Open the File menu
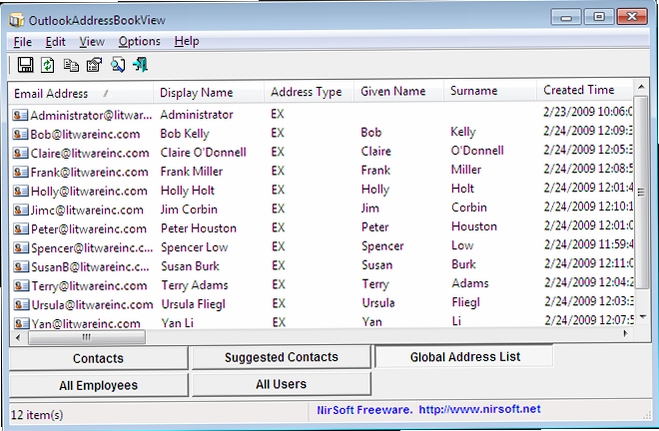The image size is (659, 431). (23, 42)
